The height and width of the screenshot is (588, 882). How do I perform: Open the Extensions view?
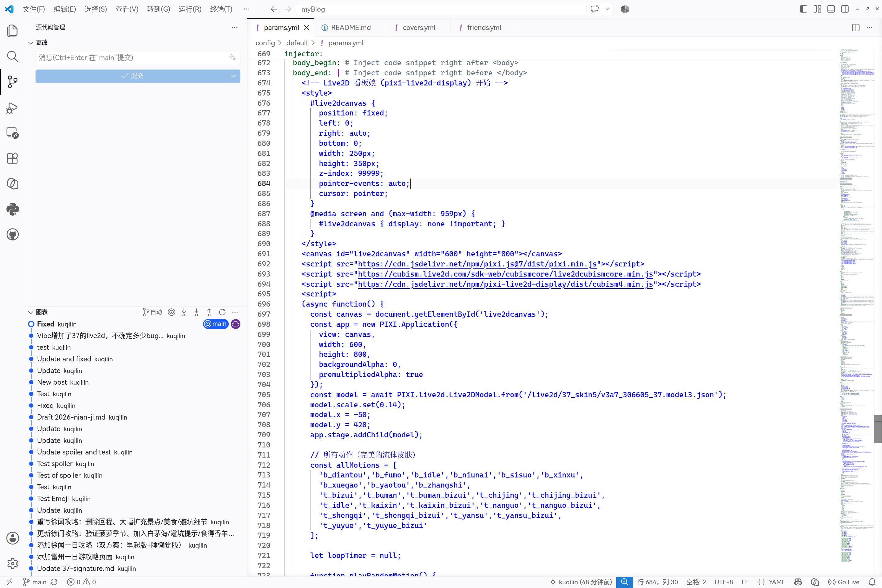12,158
